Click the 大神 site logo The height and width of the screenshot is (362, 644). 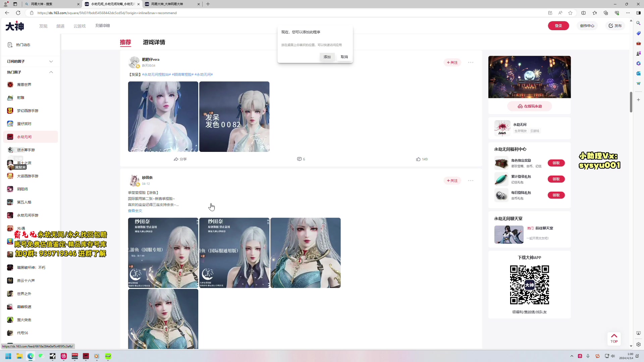tap(15, 26)
